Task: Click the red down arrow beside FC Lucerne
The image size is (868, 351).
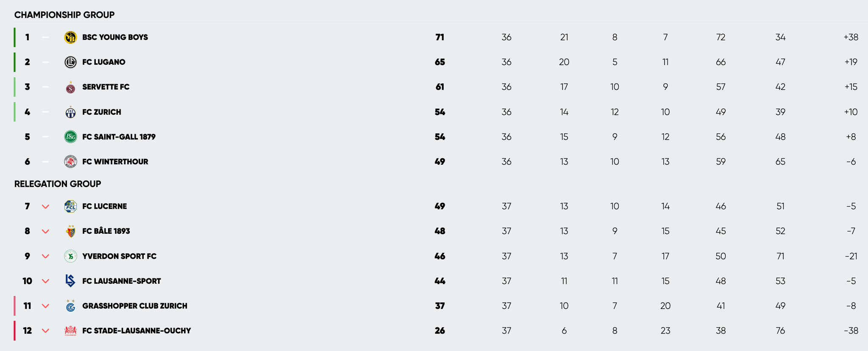Action: pyautogui.click(x=46, y=207)
